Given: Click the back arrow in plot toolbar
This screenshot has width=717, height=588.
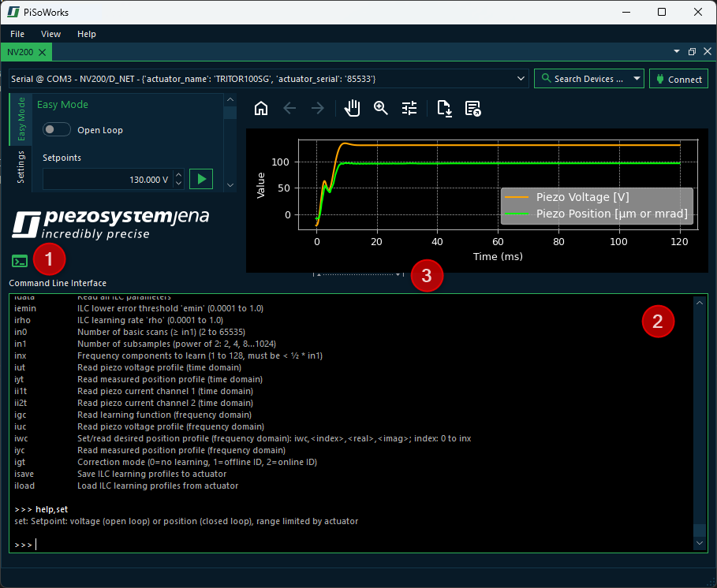Looking at the screenshot, I should 289,109.
